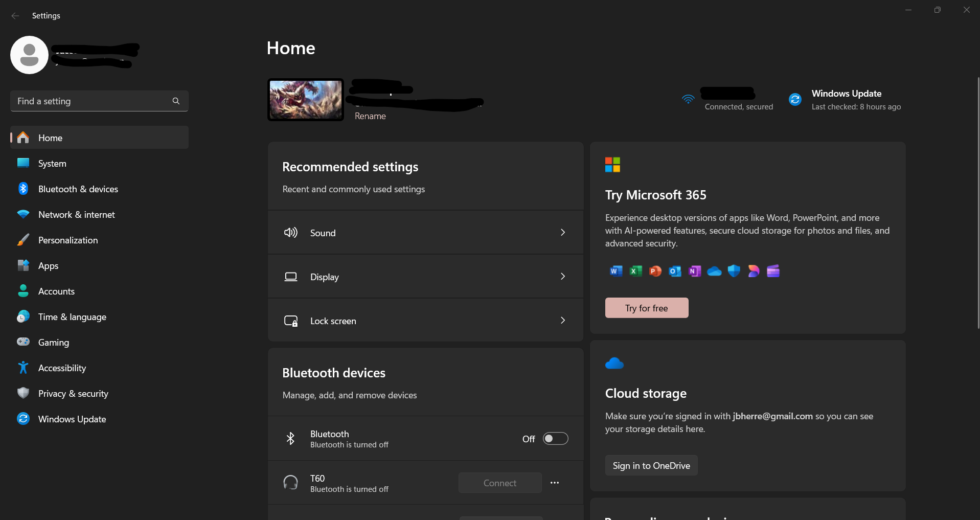The width and height of the screenshot is (980, 520).
Task: Select Home in the navigation sidebar
Action: pyautogui.click(x=50, y=138)
